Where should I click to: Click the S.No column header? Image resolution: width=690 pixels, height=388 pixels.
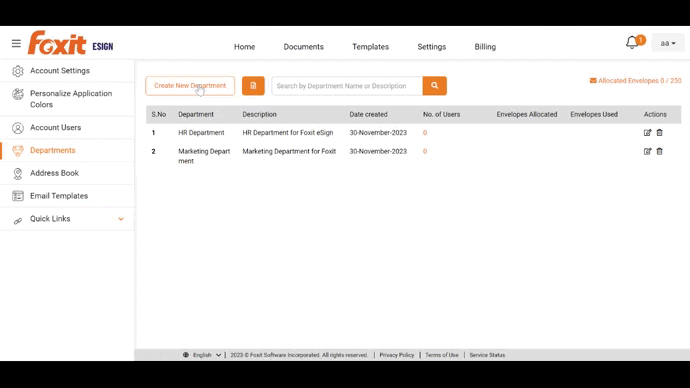click(x=159, y=114)
